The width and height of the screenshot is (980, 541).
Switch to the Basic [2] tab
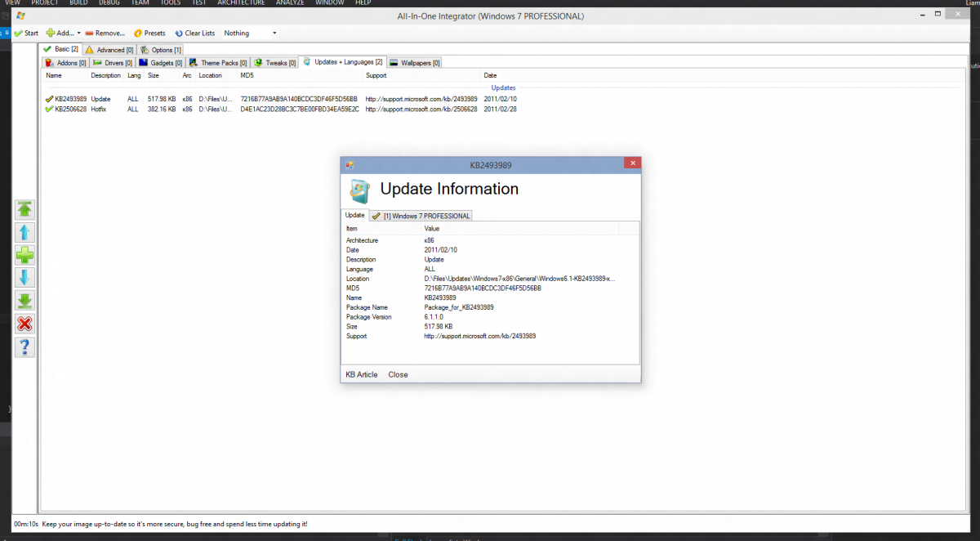coord(60,49)
